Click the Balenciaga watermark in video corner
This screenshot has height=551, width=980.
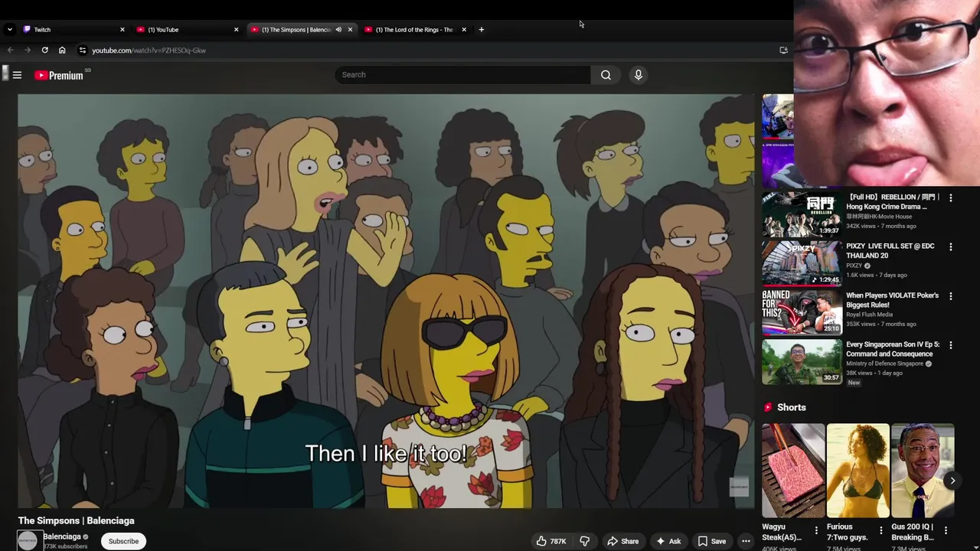[738, 487]
